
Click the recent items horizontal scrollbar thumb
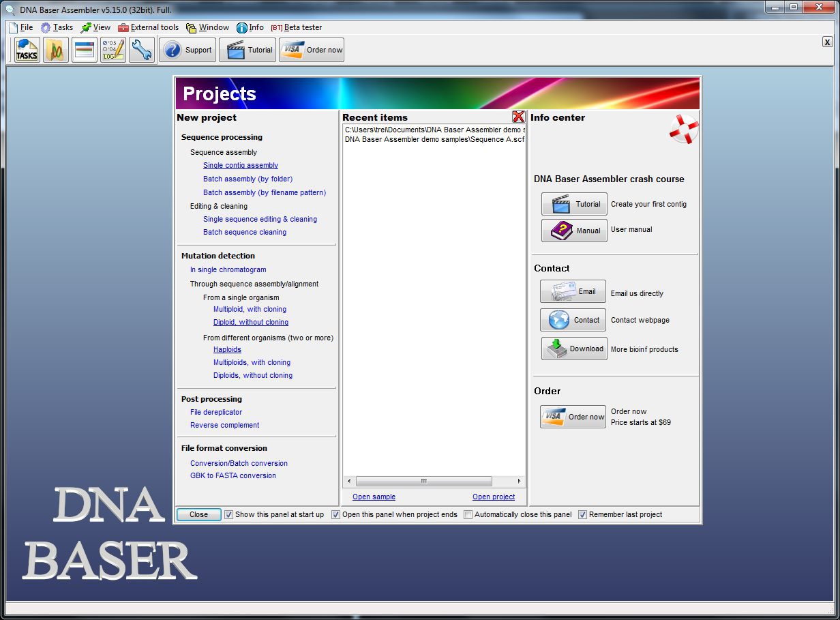(423, 481)
